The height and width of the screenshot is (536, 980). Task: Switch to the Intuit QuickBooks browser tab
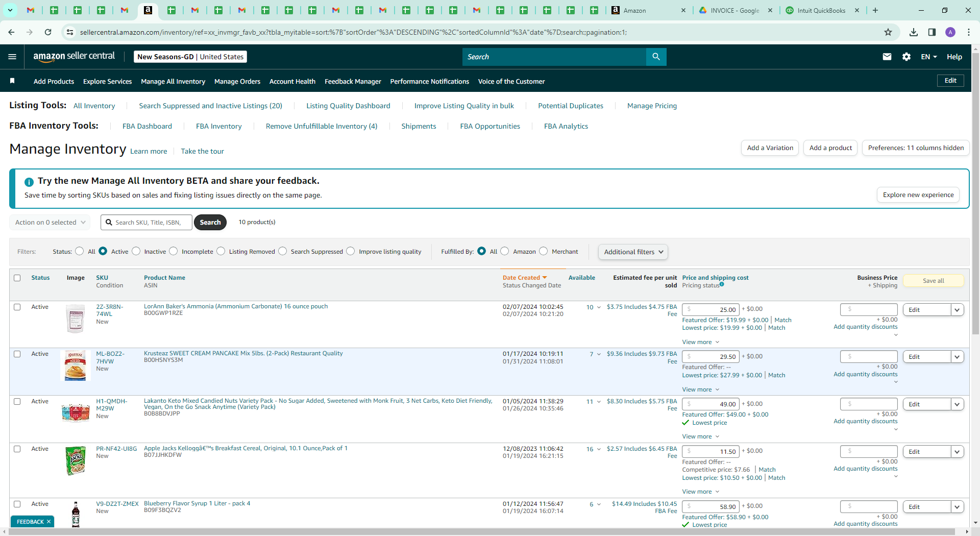pyautogui.click(x=822, y=10)
